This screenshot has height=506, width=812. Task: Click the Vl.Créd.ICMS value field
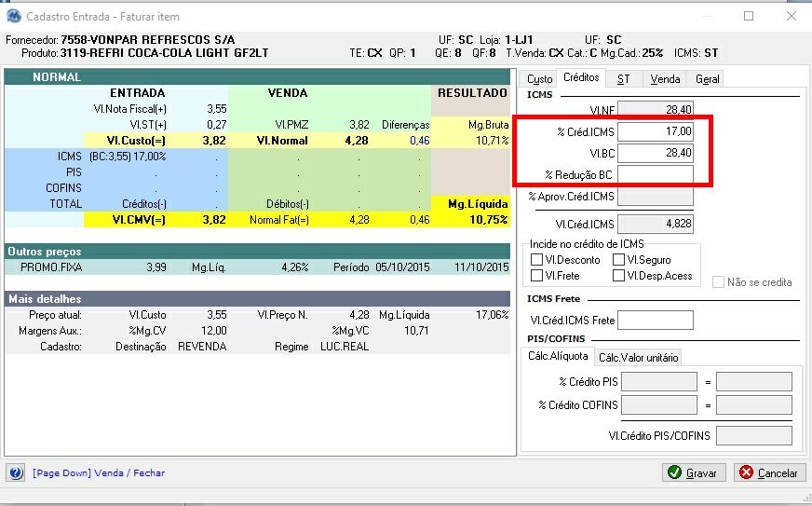(x=655, y=224)
